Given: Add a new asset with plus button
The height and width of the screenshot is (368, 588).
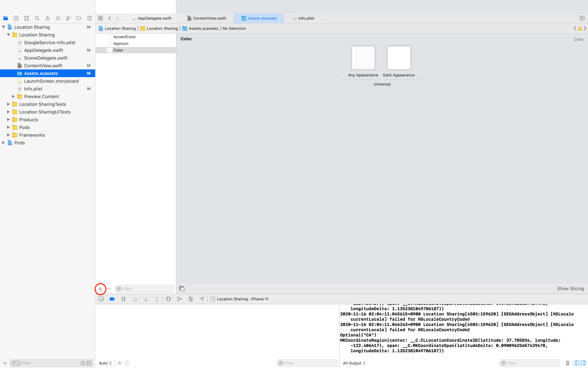Looking at the screenshot, I should [x=100, y=289].
